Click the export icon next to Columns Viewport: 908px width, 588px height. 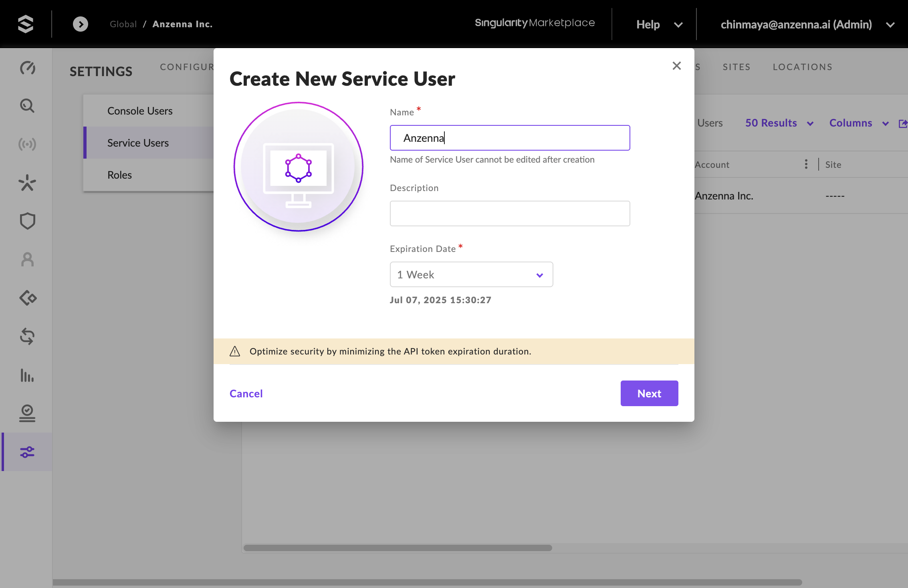coord(903,123)
